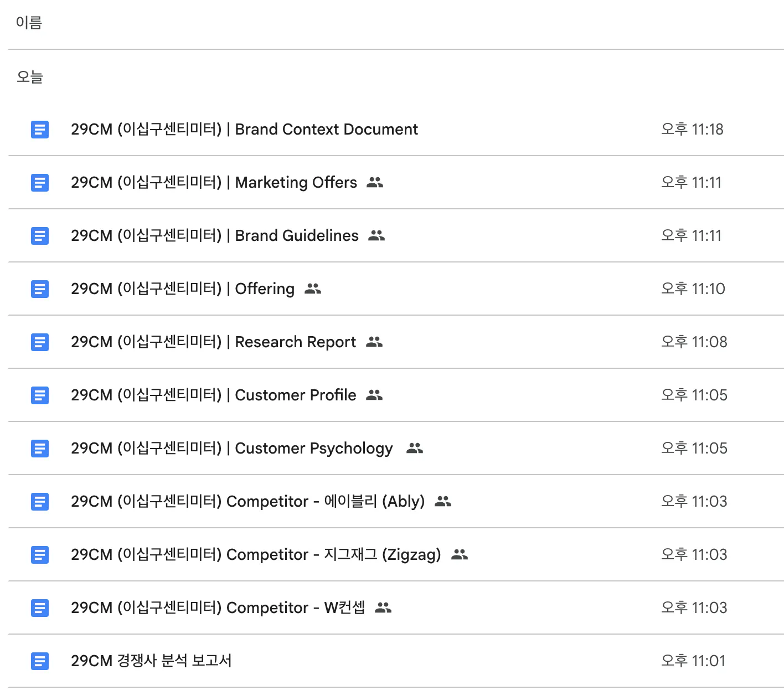
Task: Open the Brand Context Document file
Action: tap(244, 130)
